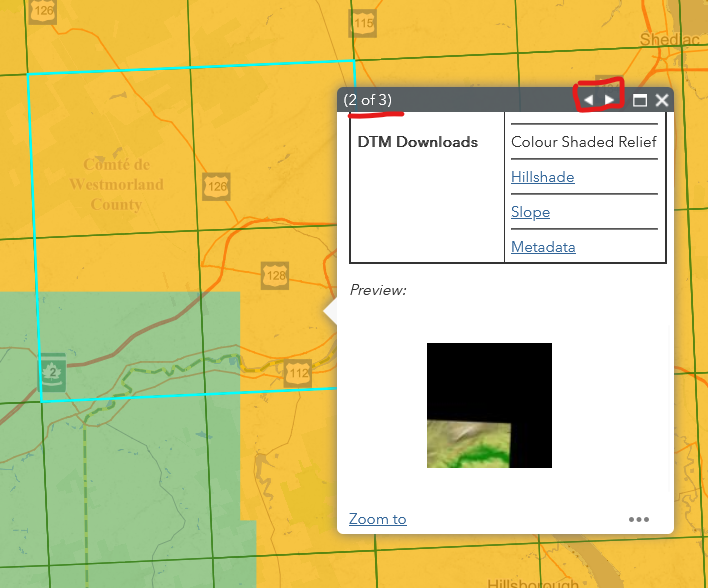Viewport: 708px width, 588px height.
Task: Close the DTM popup
Action: pyautogui.click(x=662, y=100)
